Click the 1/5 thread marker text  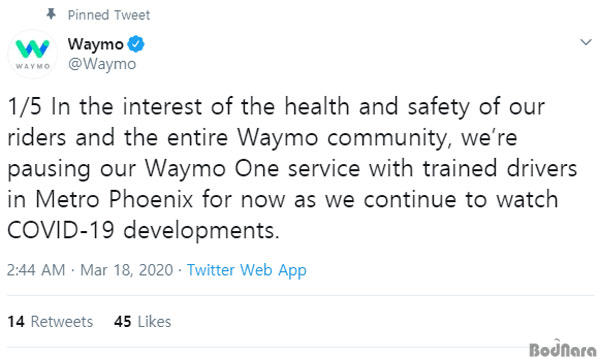point(24,106)
